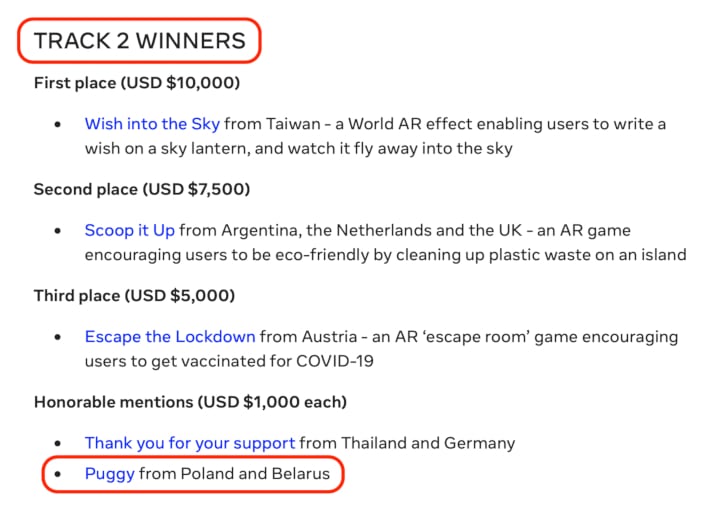Click the plastic waste island description text
This screenshot has height=509, width=720.
coord(385,255)
